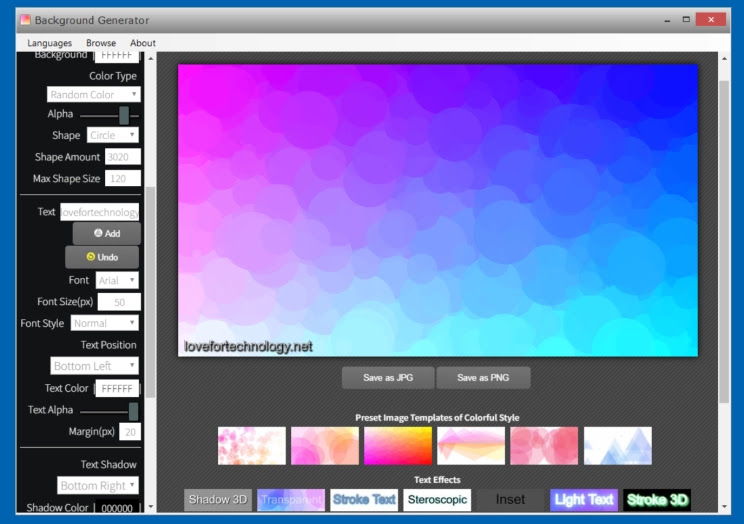The height and width of the screenshot is (524, 744).
Task: Click the generated background preview image
Action: (437, 210)
